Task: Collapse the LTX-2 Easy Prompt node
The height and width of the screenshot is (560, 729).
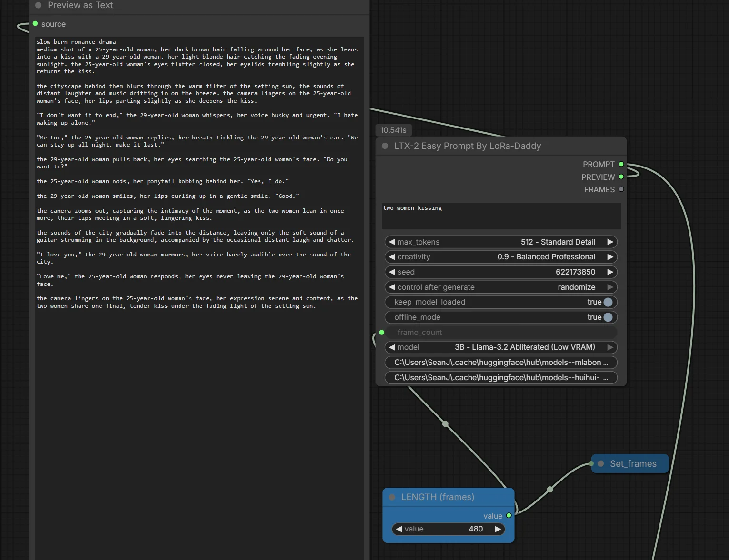Action: click(385, 146)
